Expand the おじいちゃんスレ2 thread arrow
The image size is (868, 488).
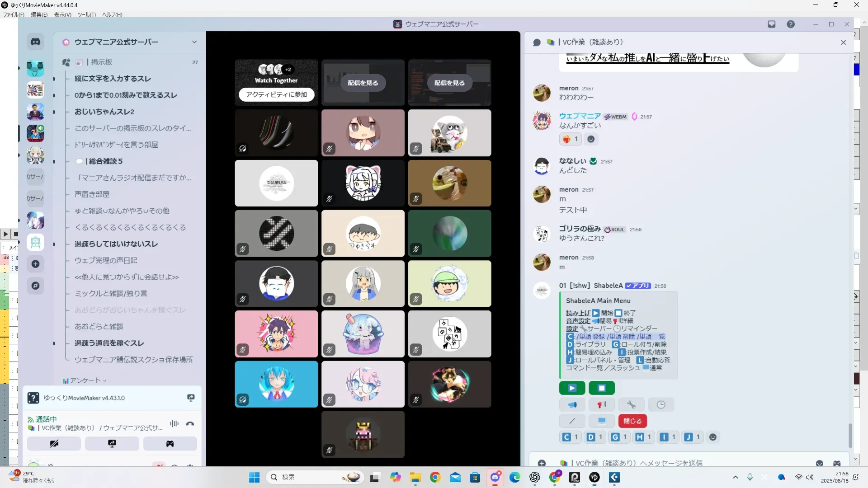(x=54, y=112)
